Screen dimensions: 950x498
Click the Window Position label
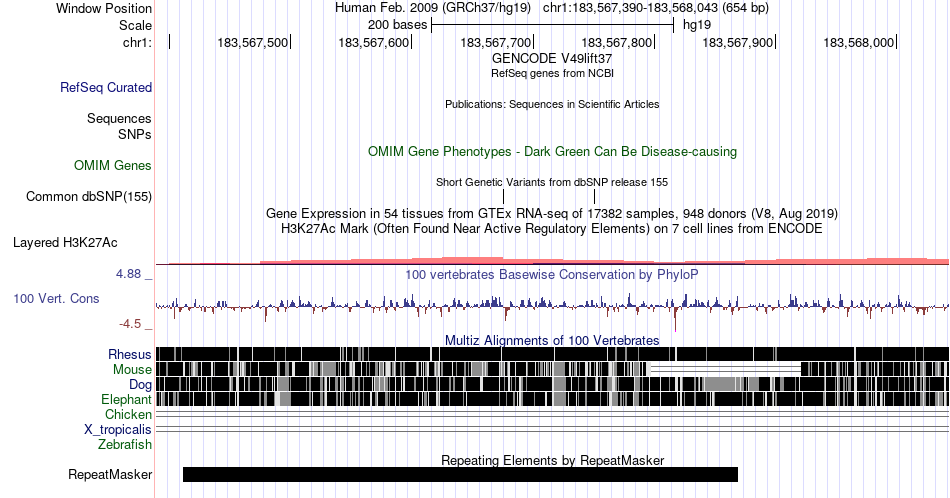click(104, 8)
